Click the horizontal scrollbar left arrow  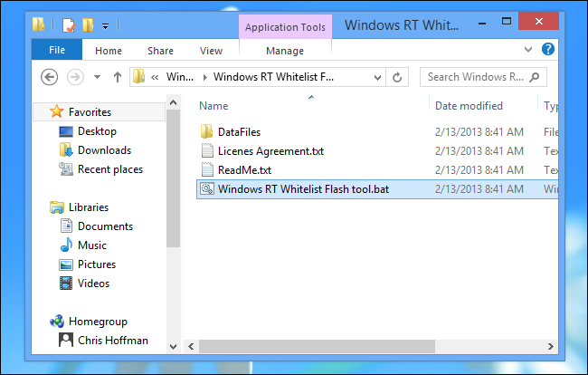coord(191,347)
